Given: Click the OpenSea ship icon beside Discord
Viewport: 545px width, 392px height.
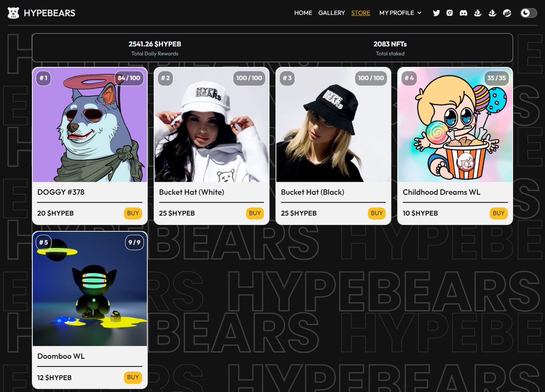Looking at the screenshot, I should pyautogui.click(x=477, y=13).
